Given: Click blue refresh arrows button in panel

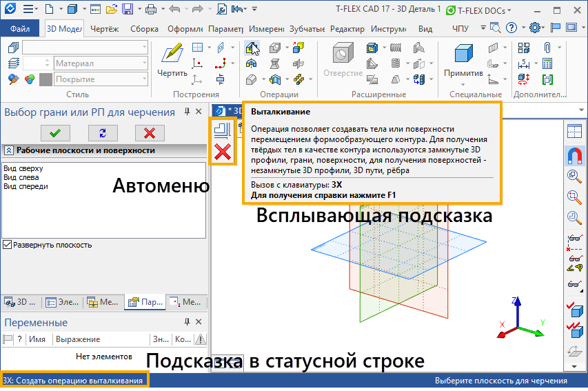Looking at the screenshot, I should tap(103, 132).
